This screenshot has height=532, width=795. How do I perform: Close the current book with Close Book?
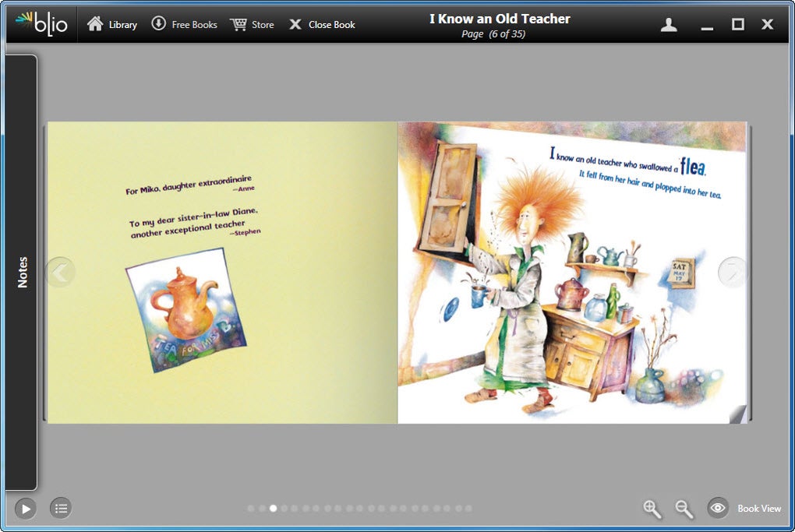[322, 24]
